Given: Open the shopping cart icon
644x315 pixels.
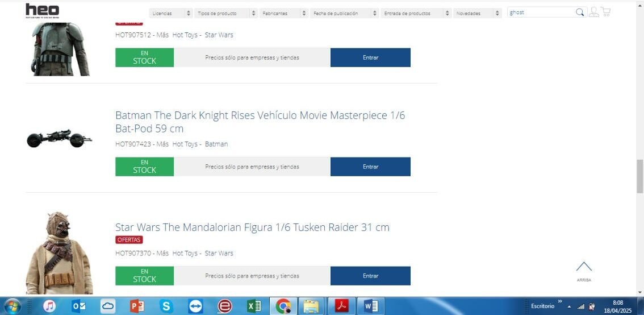Looking at the screenshot, I should [606, 12].
